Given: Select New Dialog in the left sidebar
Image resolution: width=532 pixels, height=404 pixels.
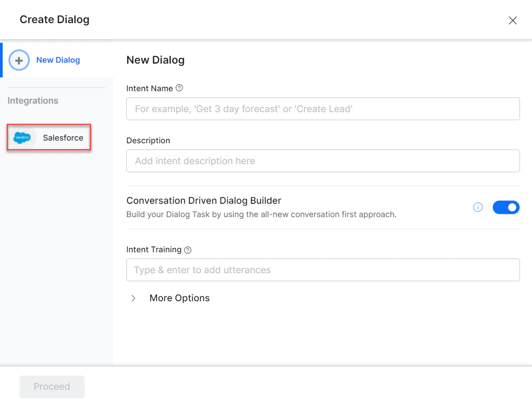Looking at the screenshot, I should click(x=58, y=60).
